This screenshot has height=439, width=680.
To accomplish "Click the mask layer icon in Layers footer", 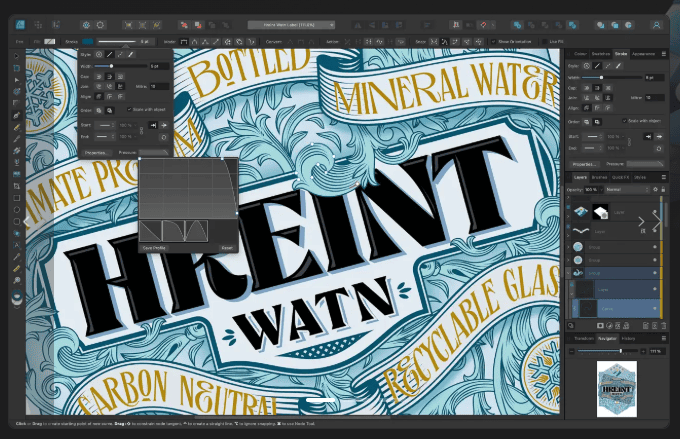I will (600, 325).
